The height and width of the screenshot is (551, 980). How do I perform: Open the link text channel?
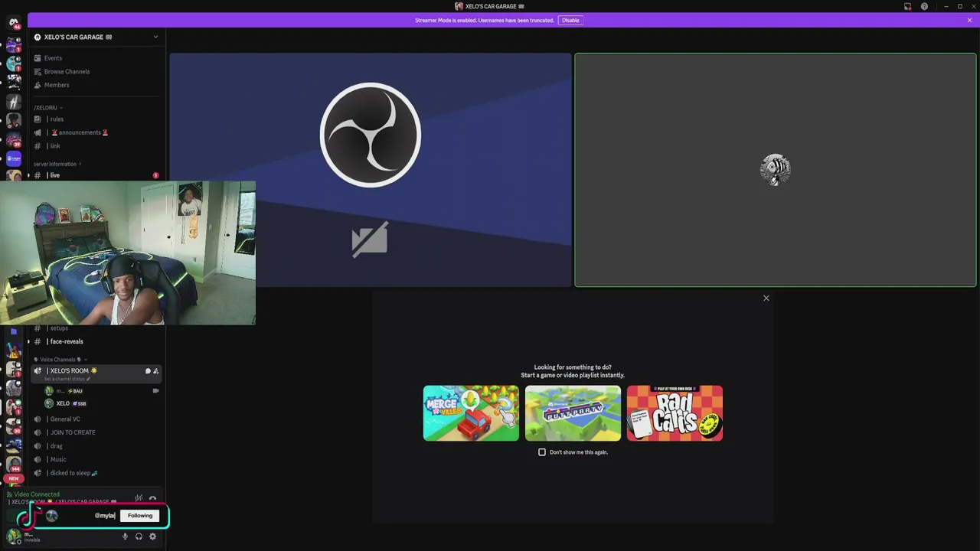[54, 146]
